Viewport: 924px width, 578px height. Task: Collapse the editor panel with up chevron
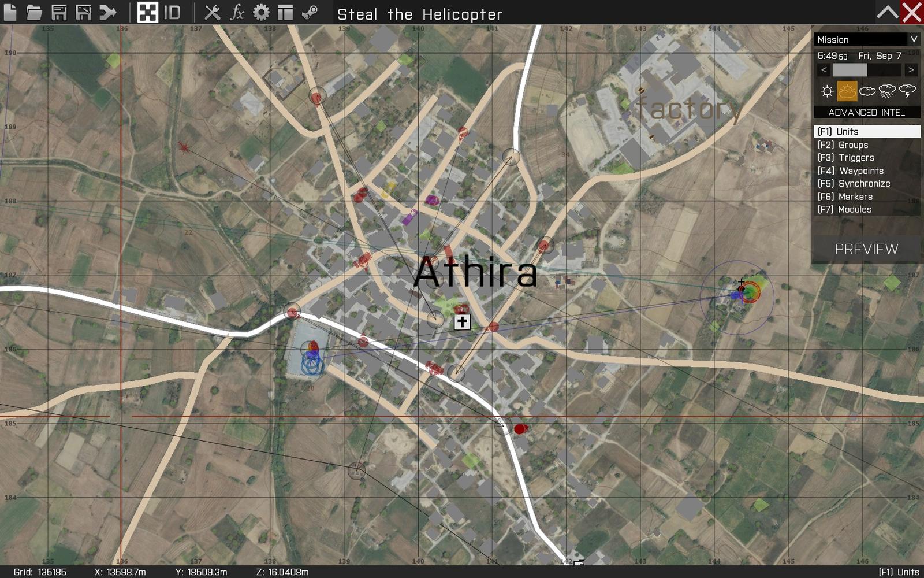tap(887, 12)
